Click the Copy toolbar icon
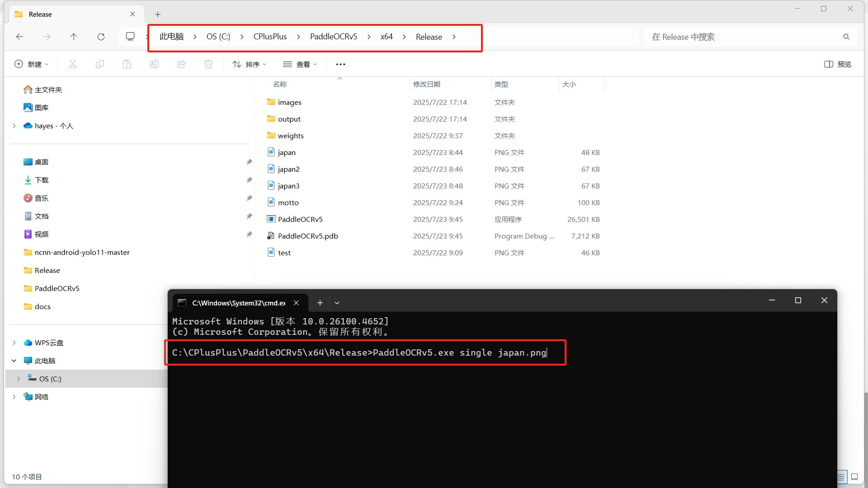The width and height of the screenshot is (868, 488). pyautogui.click(x=100, y=64)
